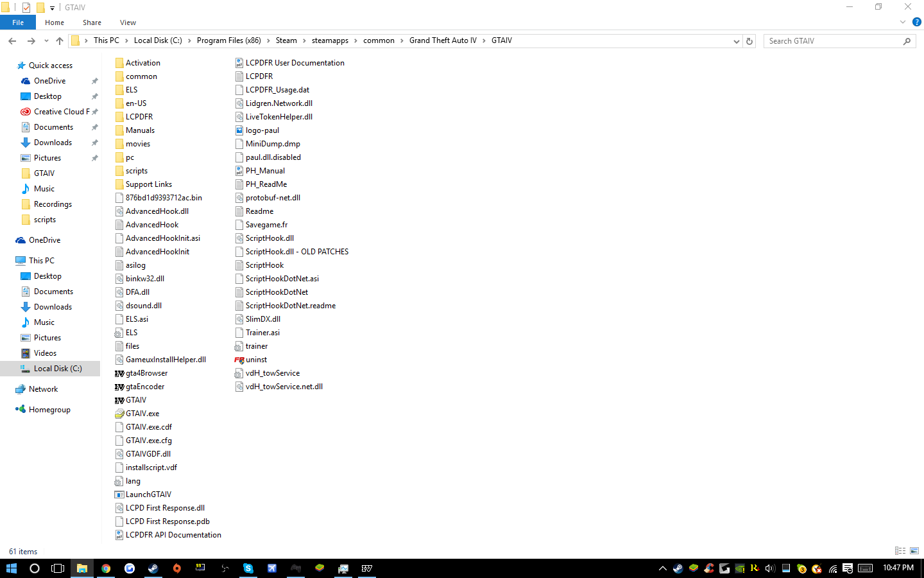This screenshot has height=578, width=924.
Task: Expand the chevron after Grand Theft Auto IV breadcrumb
Action: (484, 40)
